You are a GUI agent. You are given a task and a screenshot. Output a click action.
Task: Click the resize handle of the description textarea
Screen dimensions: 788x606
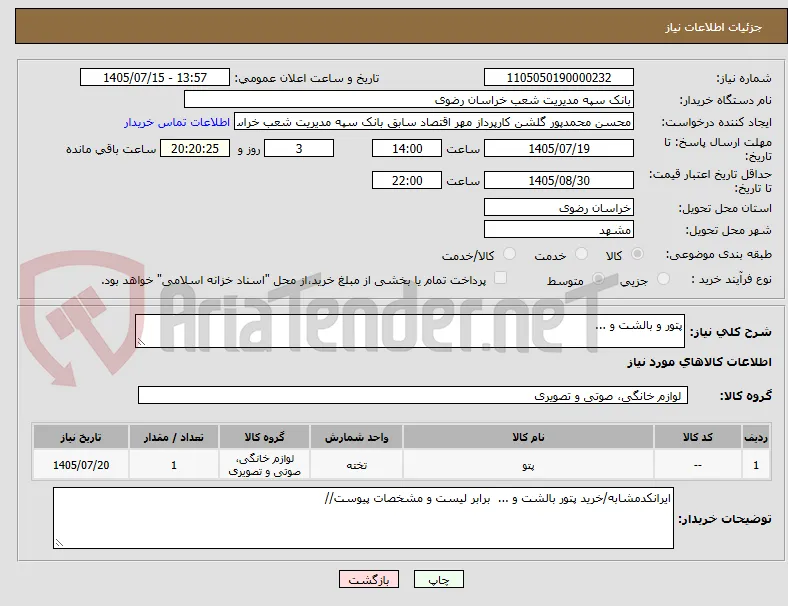click(141, 342)
